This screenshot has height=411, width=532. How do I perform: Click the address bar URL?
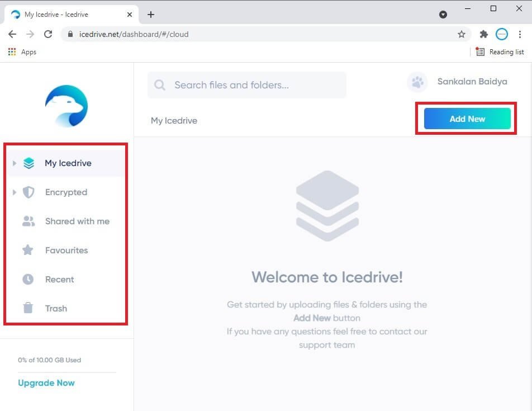click(134, 34)
